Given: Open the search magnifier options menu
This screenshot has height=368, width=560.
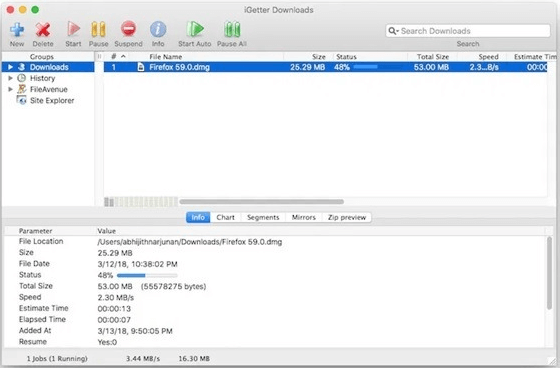Looking at the screenshot, I should click(x=393, y=31).
